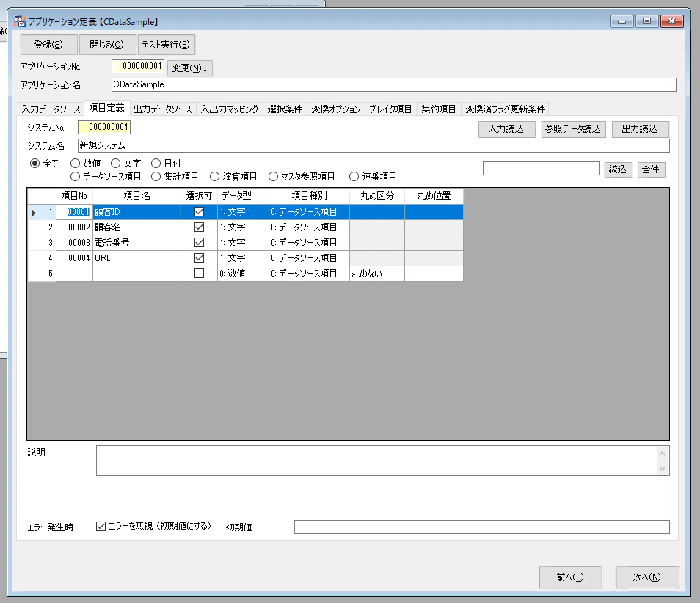Select 集計項目 radio button

click(x=156, y=176)
